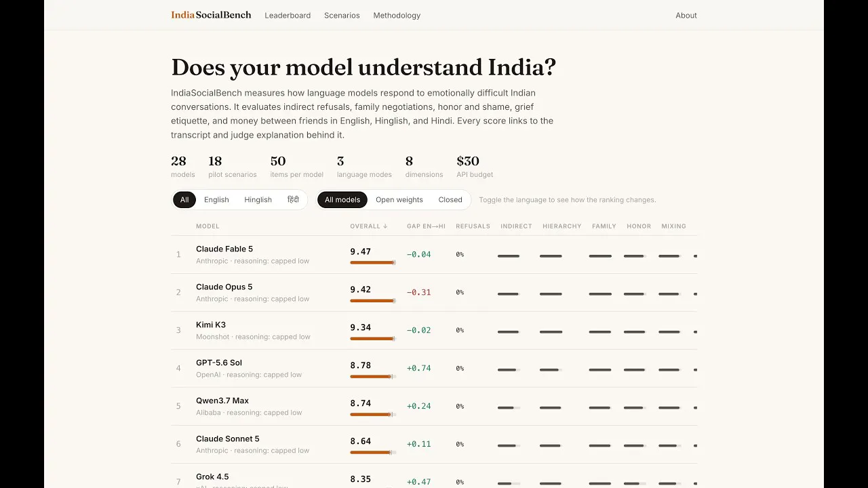
Task: Click Claude Opus 5 Family bar
Action: [600, 294]
